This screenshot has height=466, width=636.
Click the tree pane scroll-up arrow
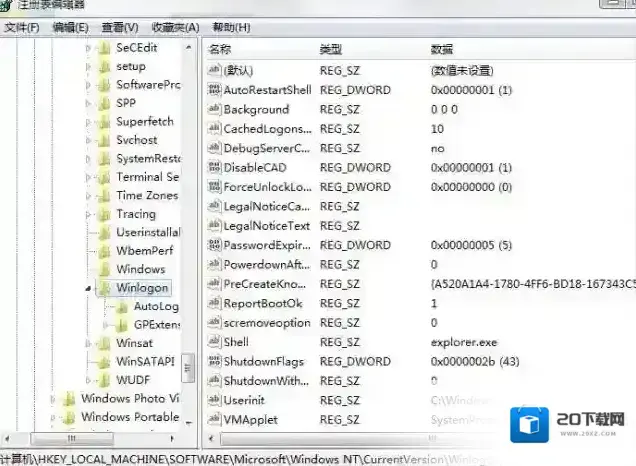pyautogui.click(x=189, y=47)
